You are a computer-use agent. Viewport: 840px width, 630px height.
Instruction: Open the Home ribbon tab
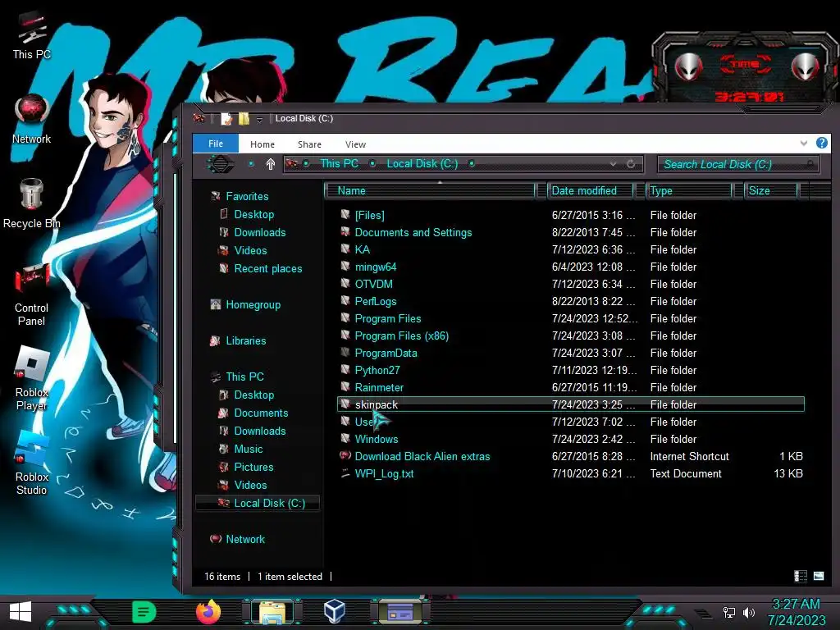click(x=262, y=144)
